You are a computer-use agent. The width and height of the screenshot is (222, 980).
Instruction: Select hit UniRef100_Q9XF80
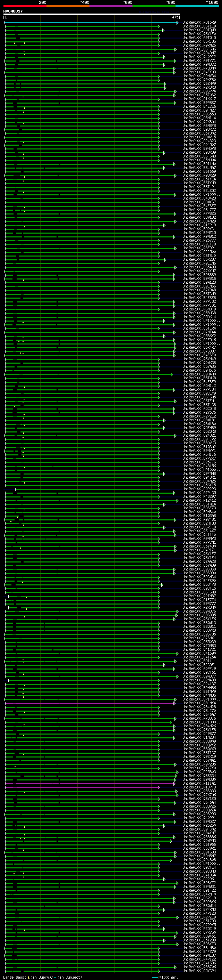199,80
